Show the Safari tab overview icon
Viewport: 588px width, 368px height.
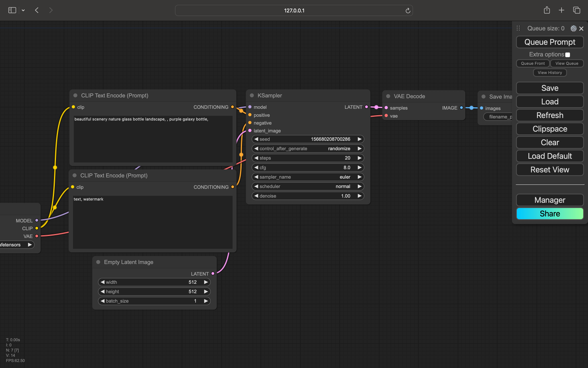577,10
